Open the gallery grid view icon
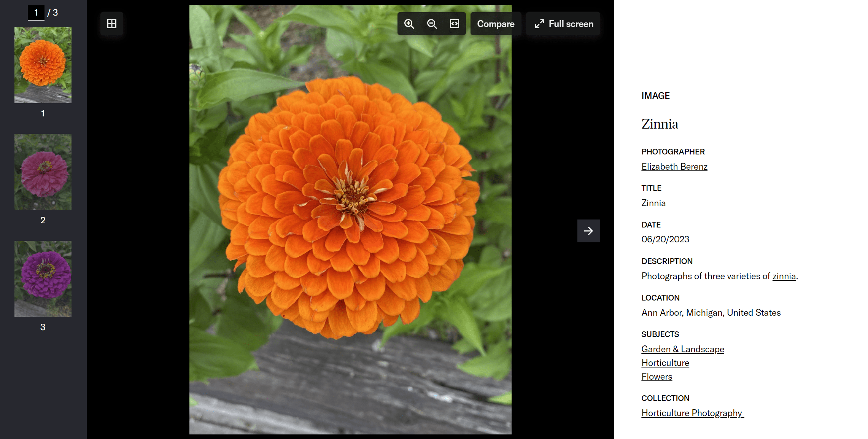The height and width of the screenshot is (439, 868). tap(111, 24)
